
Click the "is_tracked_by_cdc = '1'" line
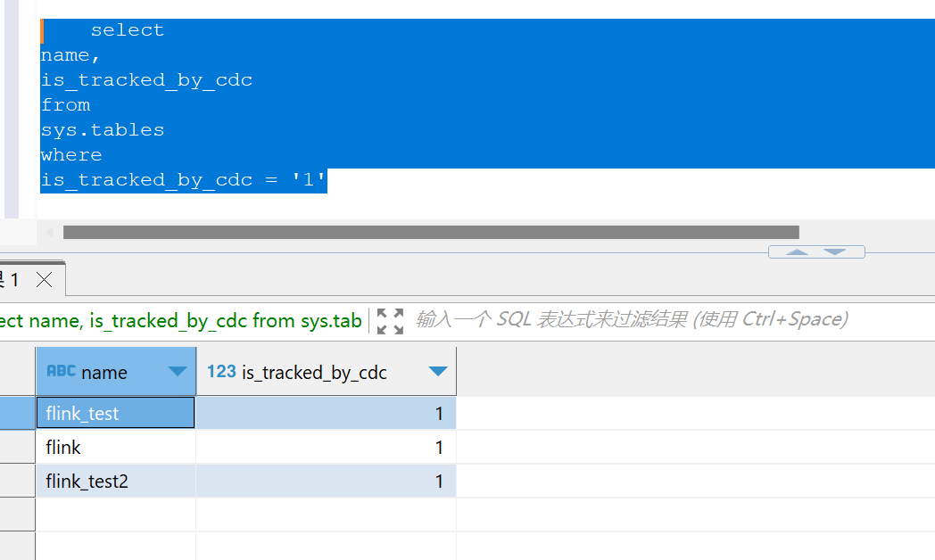pyautogui.click(x=183, y=180)
